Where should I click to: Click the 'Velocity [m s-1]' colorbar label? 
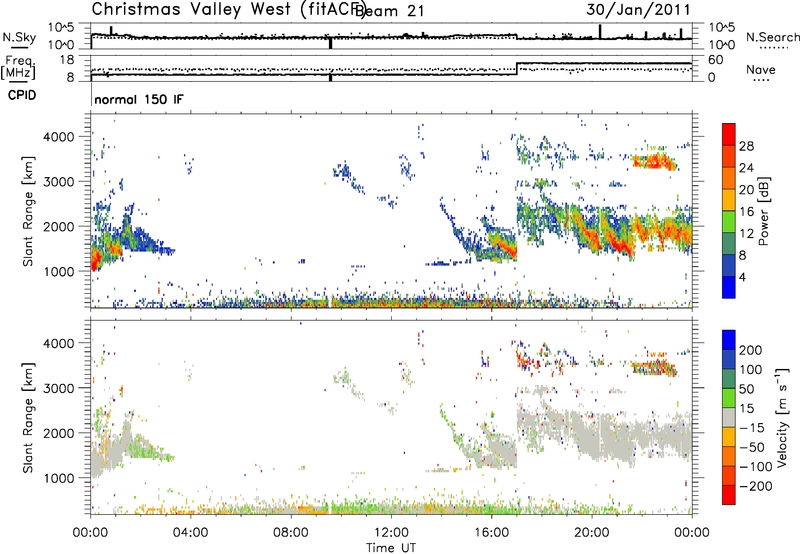(782, 417)
